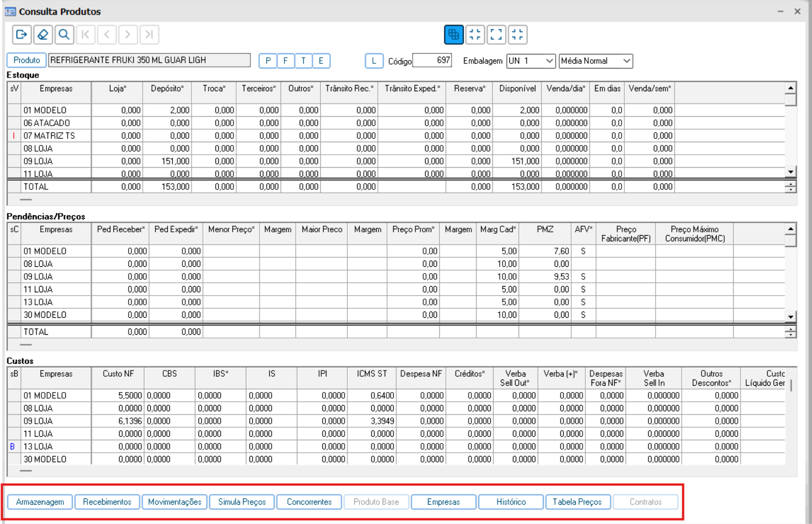Viewport: 812px width, 524px height.
Task: Click the product name field REFRIGERANTE FRUKI
Action: coord(150,60)
